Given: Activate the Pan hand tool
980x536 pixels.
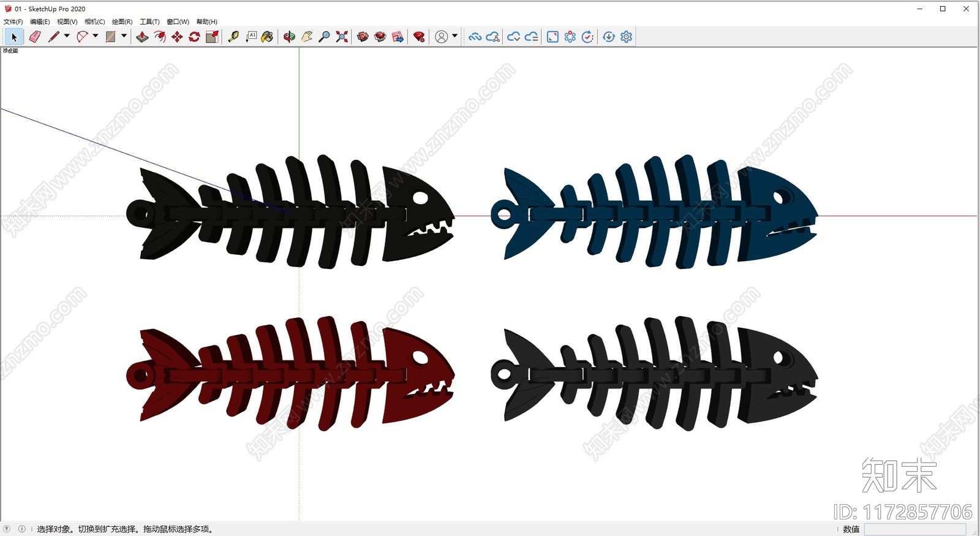Looking at the screenshot, I should point(307,37).
